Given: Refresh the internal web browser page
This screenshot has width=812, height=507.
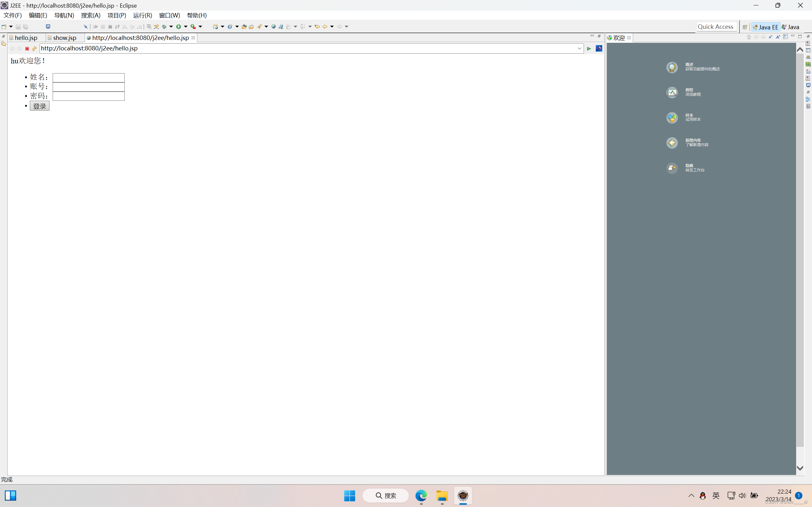Looking at the screenshot, I should click(34, 48).
